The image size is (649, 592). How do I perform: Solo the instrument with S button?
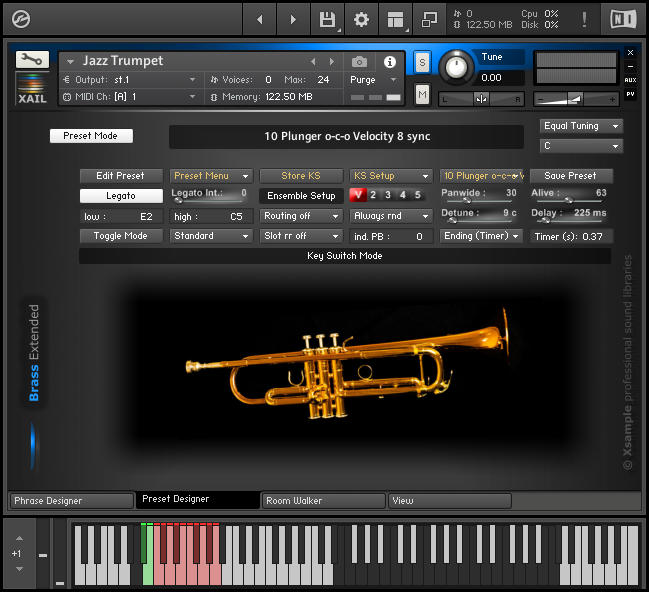pyautogui.click(x=422, y=62)
